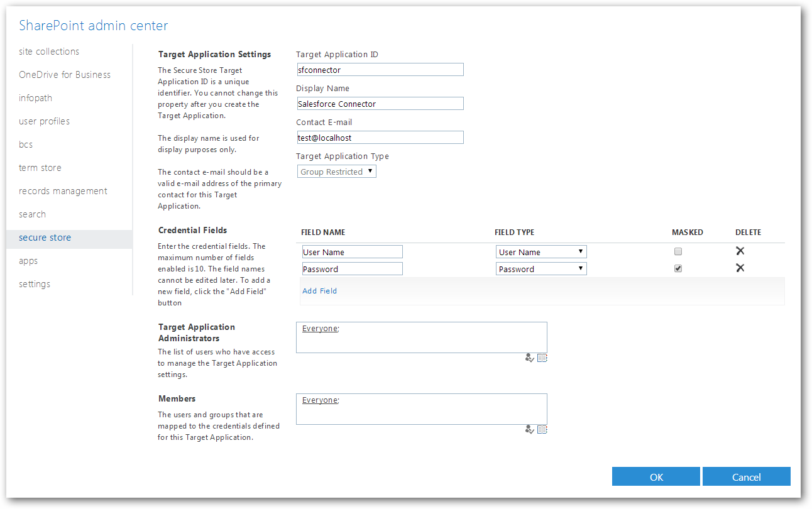Screen dimensions: 812x509
Task: Check names icon under Members box
Action: coord(529,430)
